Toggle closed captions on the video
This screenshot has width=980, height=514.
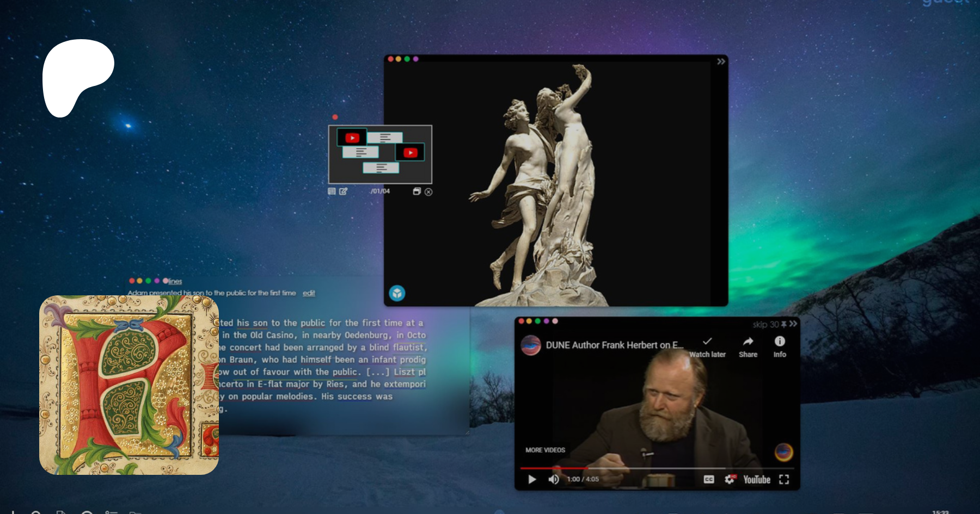coord(708,479)
